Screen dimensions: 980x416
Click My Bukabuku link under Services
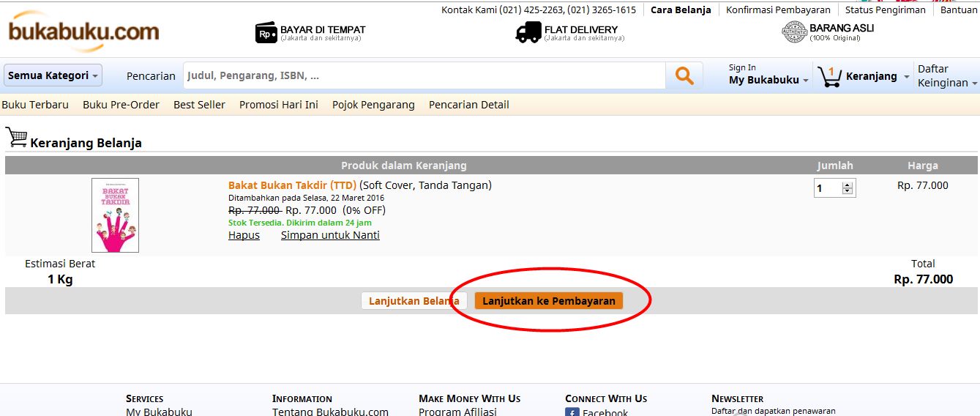159,412
